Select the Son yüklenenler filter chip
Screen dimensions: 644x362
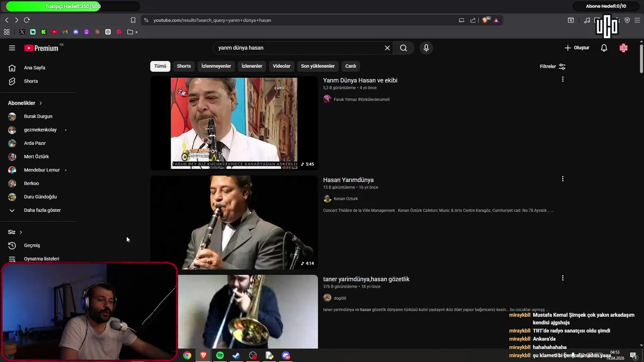[317, 66]
